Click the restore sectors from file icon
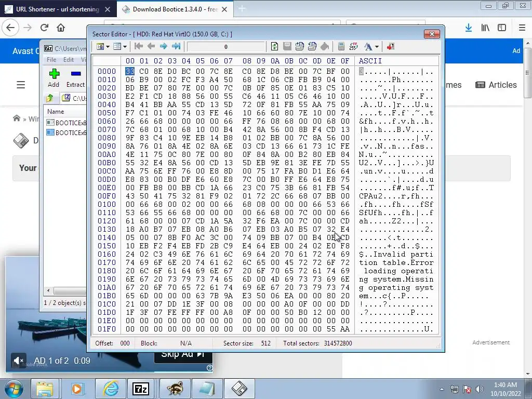532x399 pixels. click(x=312, y=46)
